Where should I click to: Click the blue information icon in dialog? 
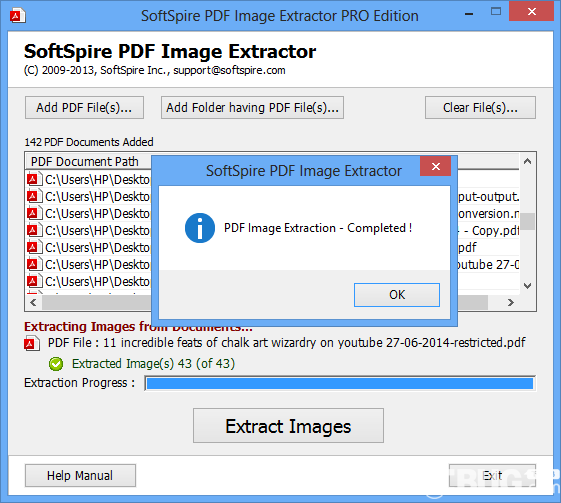(x=200, y=228)
